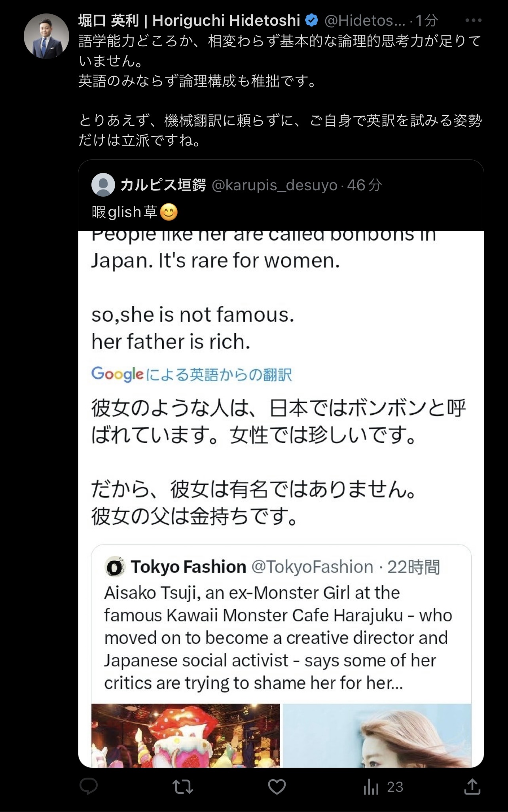Tap the 'so,she is not famous' text

click(x=193, y=315)
